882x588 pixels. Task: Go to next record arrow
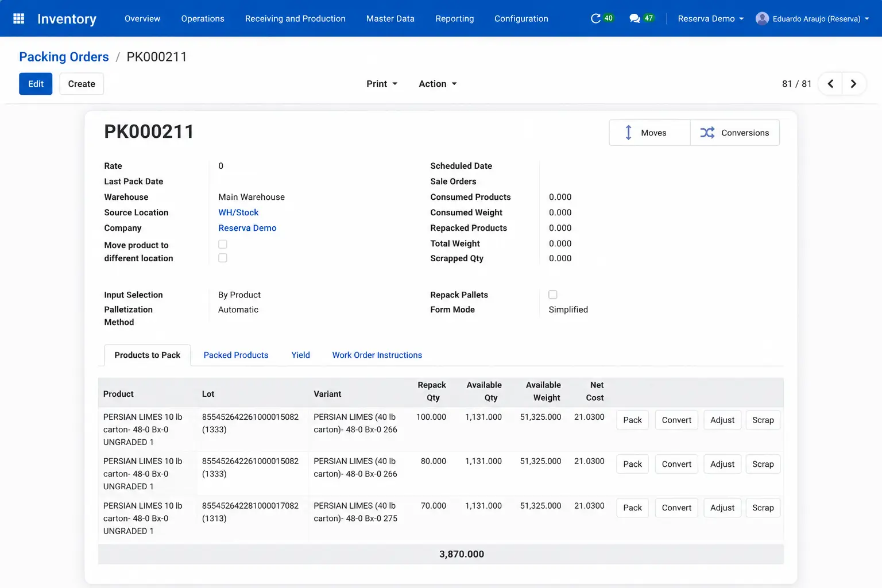coord(854,84)
